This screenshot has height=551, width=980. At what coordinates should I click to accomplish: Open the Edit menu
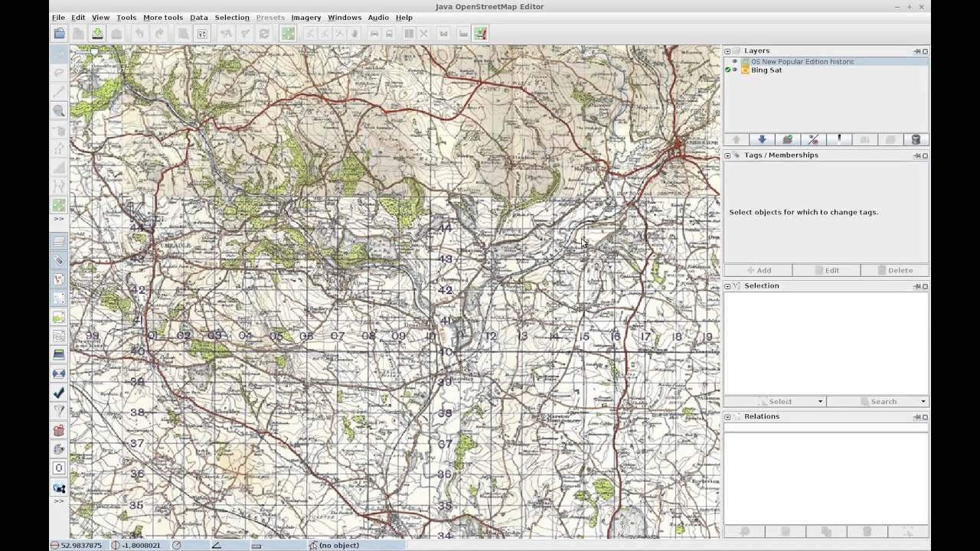(78, 18)
